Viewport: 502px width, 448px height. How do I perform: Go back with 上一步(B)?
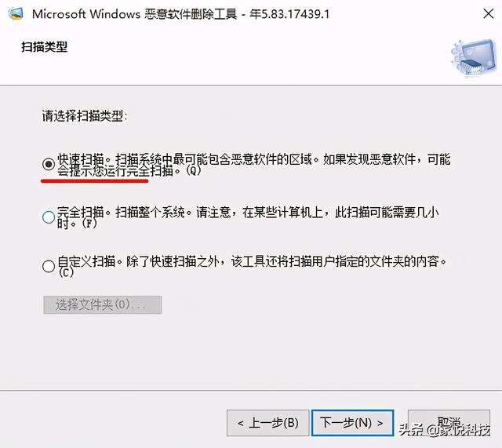coord(267,423)
